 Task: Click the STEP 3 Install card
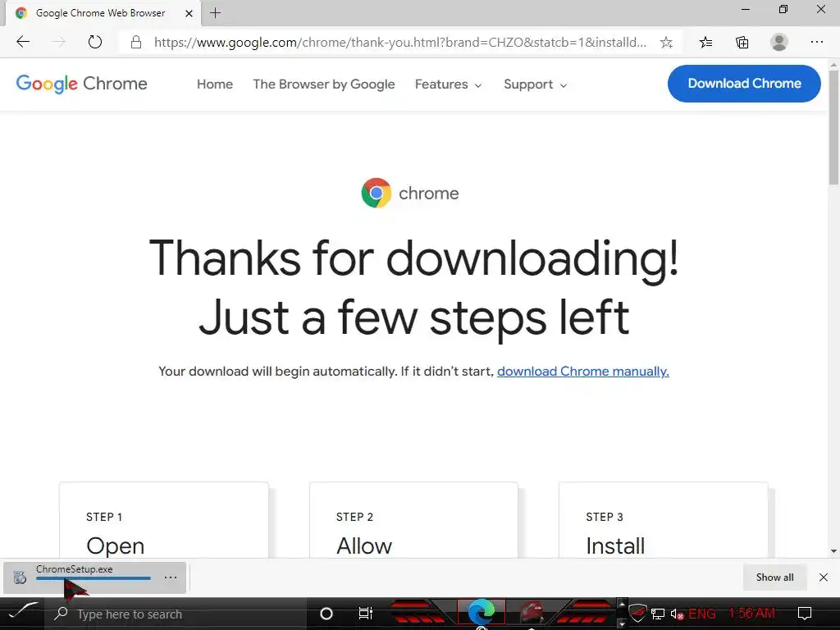click(x=663, y=520)
